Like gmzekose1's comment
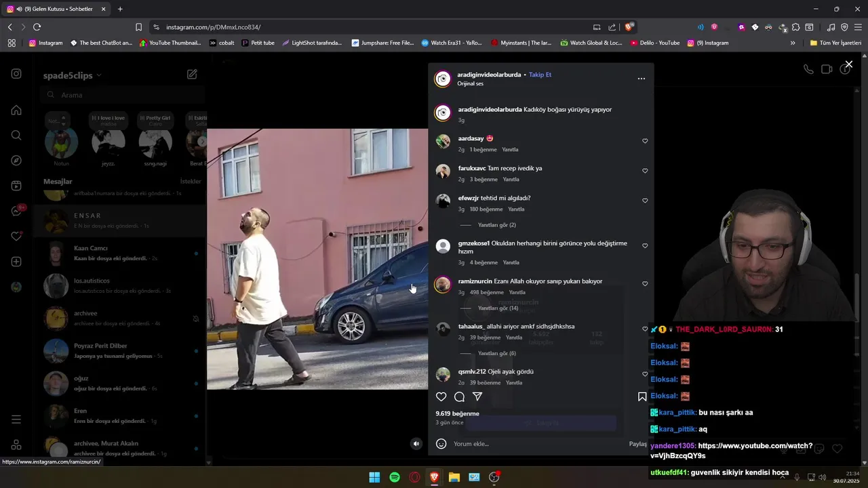 click(645, 246)
